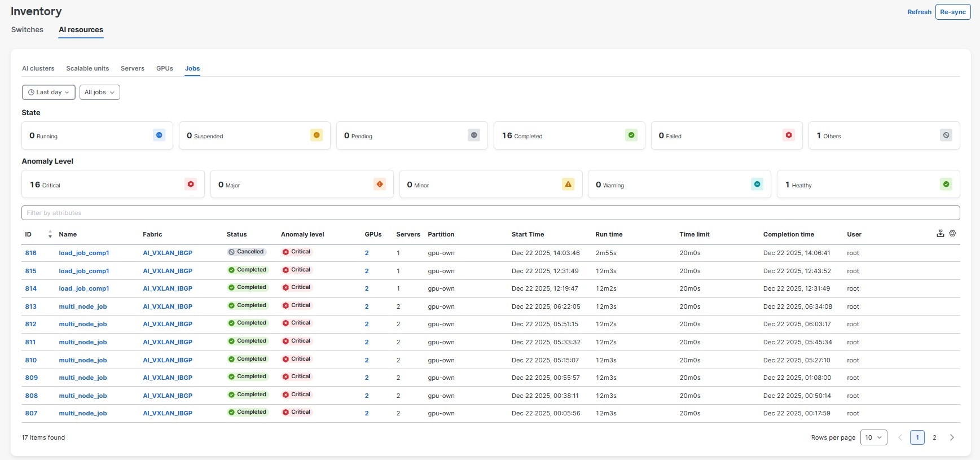Open table column settings gear icon
The width and height of the screenshot is (980, 460).
(952, 234)
